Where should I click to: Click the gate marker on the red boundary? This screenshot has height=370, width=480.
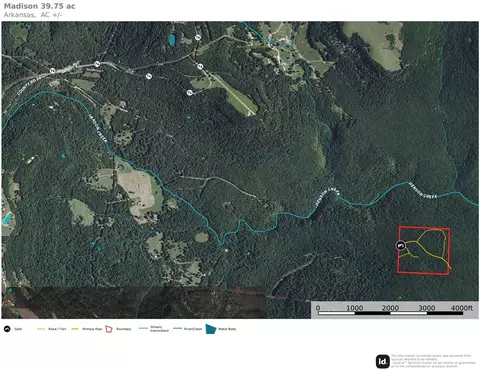(x=400, y=246)
